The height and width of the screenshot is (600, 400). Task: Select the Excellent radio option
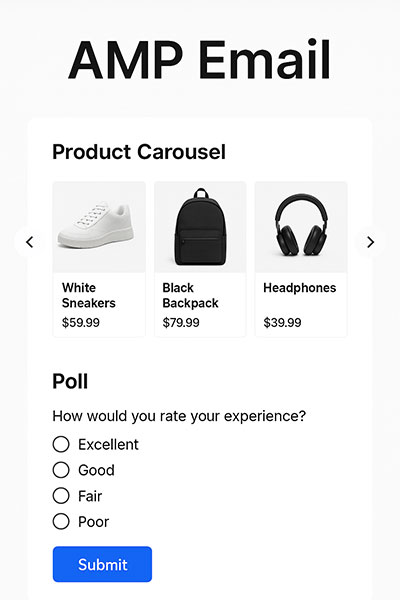pos(61,444)
